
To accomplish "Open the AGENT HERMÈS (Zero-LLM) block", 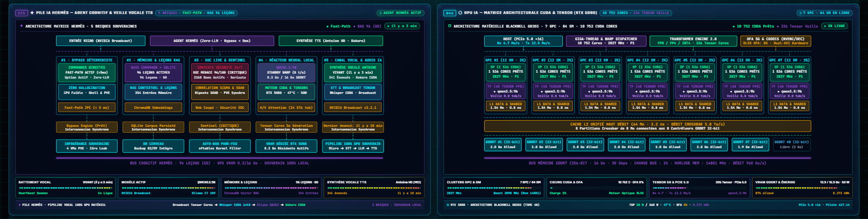I will (212, 41).
